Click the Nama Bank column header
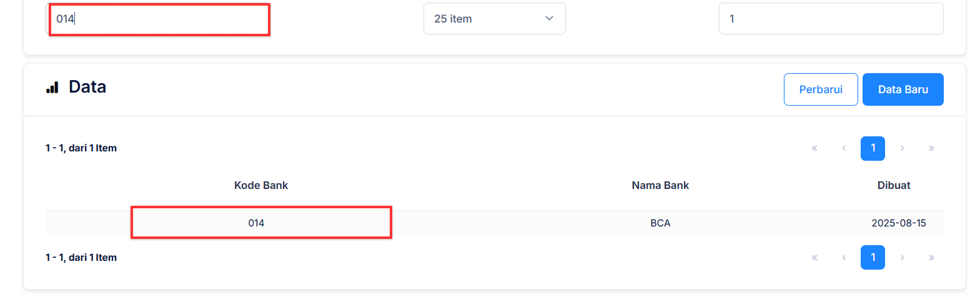980x294 pixels. pos(660,185)
